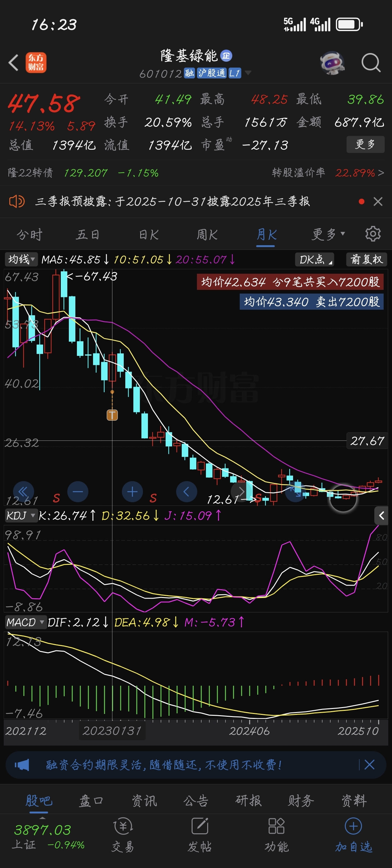Switch to 五日 chart tab
Image resolution: width=392 pixels, height=868 pixels.
click(88, 234)
